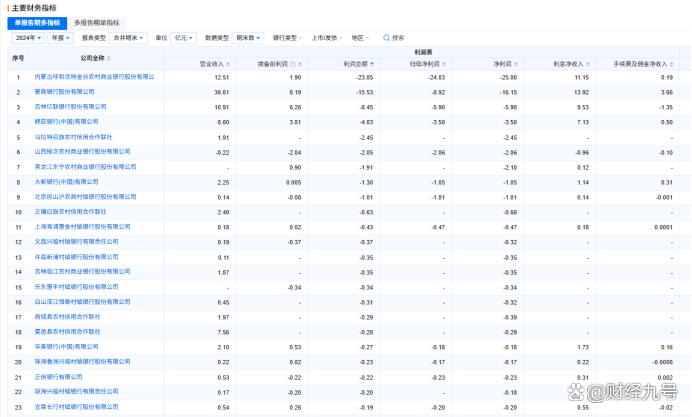
Task: Open 正信银行有限公司 link
Action: (x=59, y=377)
